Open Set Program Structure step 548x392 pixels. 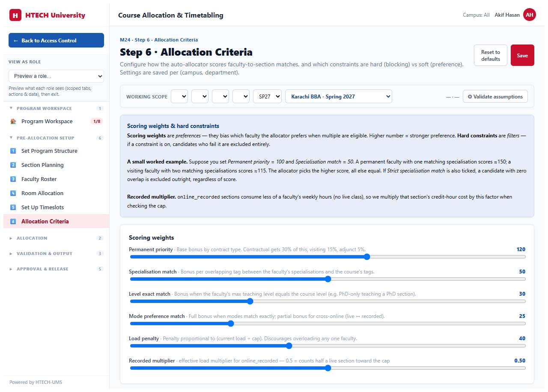[56, 151]
